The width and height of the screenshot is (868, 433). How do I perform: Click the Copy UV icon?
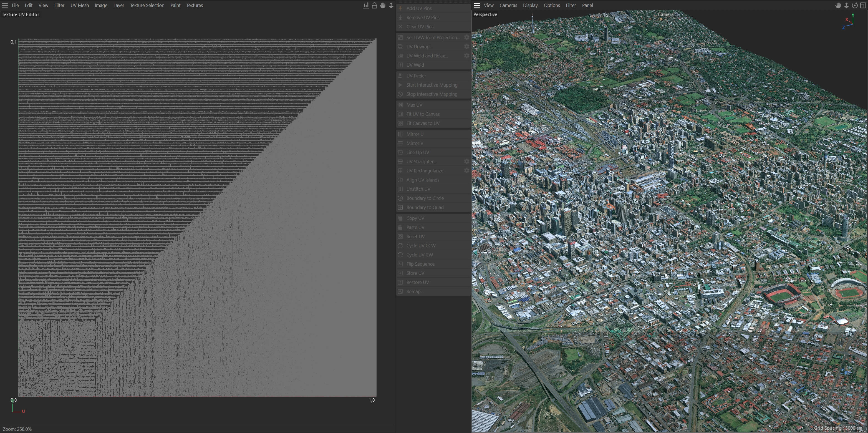click(400, 218)
